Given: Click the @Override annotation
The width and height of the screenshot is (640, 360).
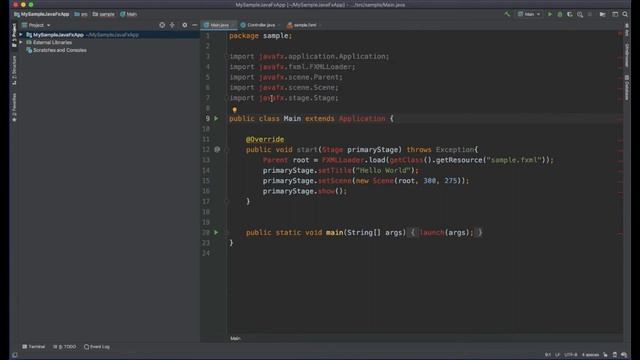Looking at the screenshot, I should pyautogui.click(x=265, y=139).
